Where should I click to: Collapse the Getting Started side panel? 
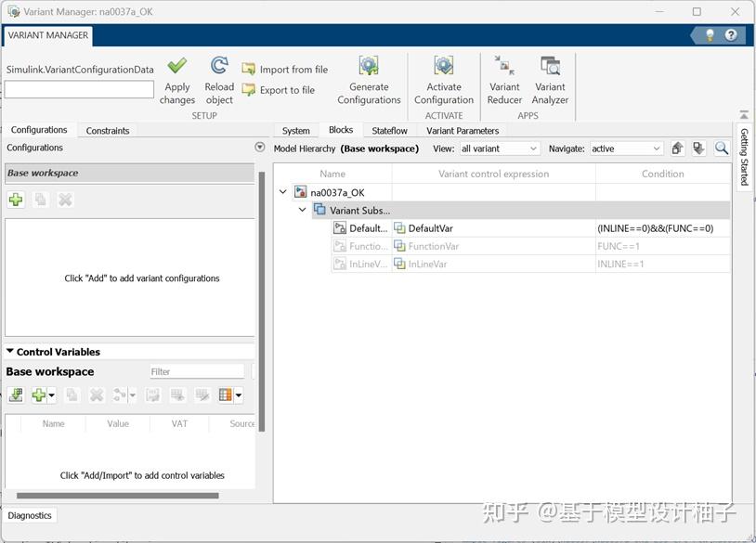(744, 115)
